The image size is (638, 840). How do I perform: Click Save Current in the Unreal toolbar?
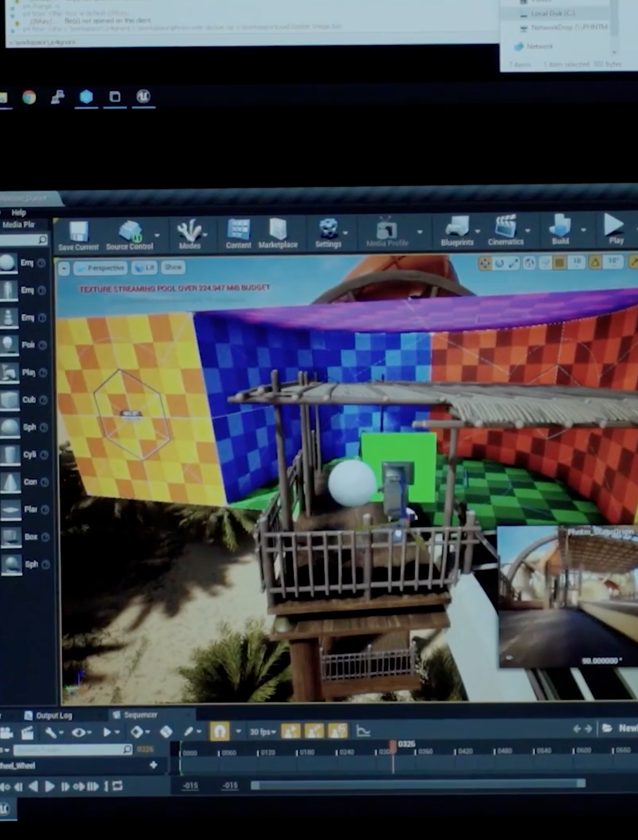click(x=78, y=236)
